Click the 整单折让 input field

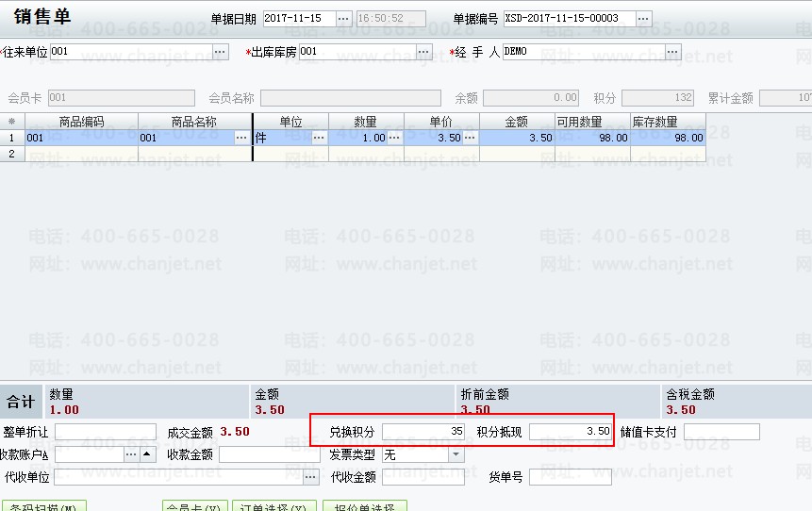coord(105,432)
